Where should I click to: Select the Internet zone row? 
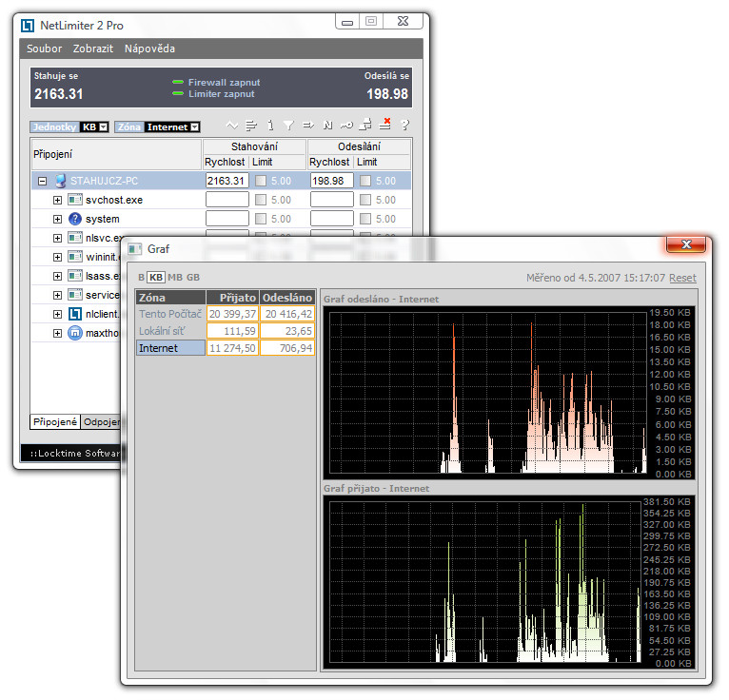[x=170, y=348]
